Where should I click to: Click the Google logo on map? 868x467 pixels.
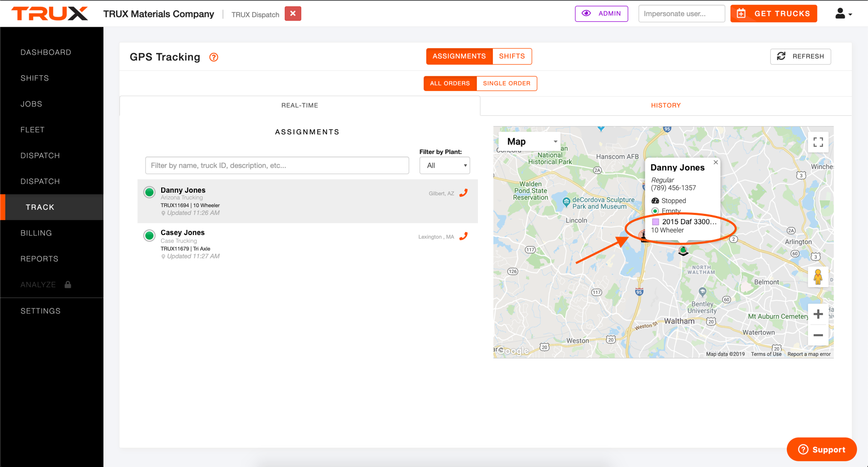514,351
